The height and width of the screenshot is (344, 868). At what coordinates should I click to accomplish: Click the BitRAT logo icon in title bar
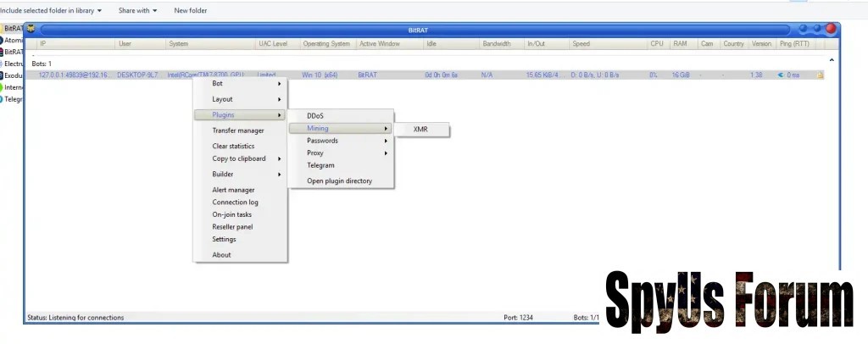31,29
